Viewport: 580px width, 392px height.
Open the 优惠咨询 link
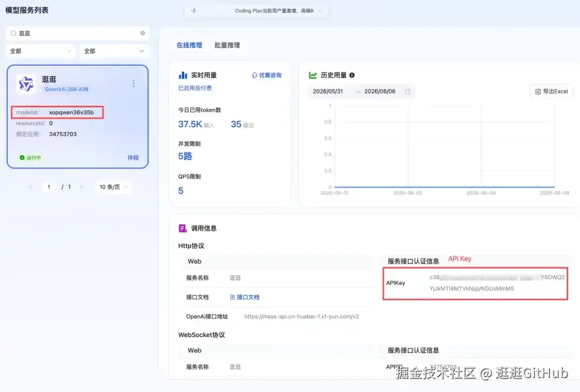pyautogui.click(x=267, y=75)
